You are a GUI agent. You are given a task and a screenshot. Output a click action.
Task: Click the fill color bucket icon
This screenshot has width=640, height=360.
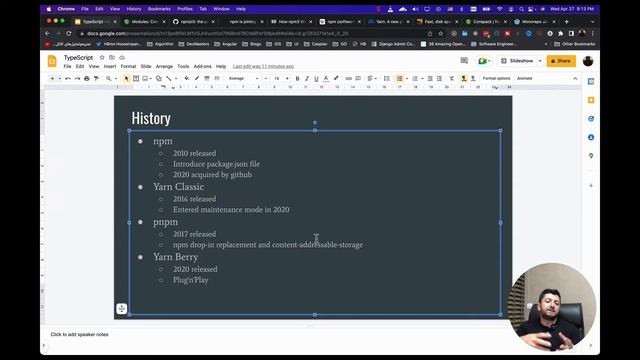pos(187,78)
